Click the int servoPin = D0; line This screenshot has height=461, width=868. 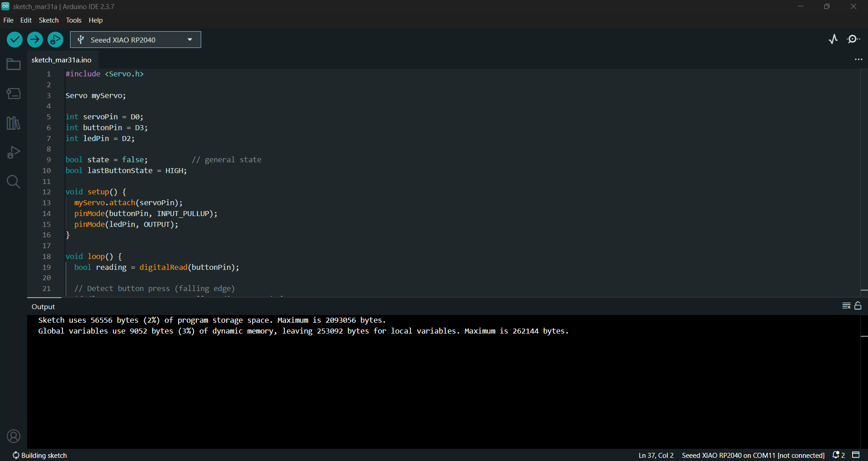click(104, 117)
